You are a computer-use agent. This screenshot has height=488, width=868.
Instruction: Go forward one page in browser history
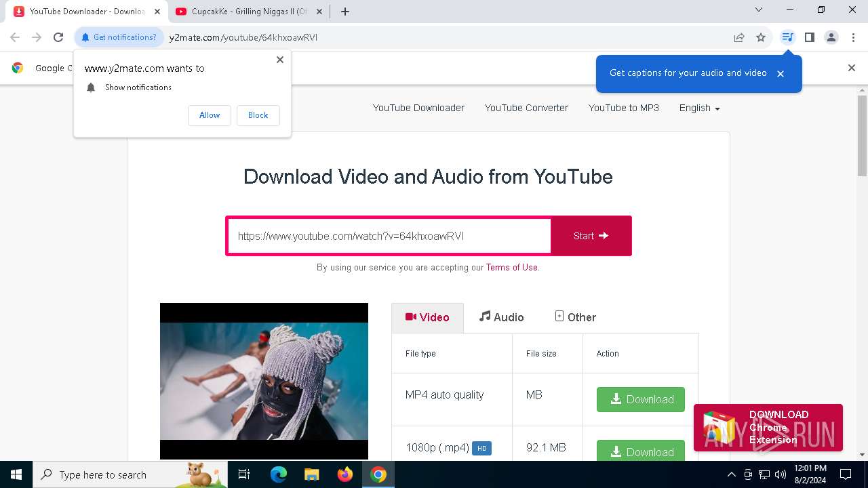tap(37, 37)
